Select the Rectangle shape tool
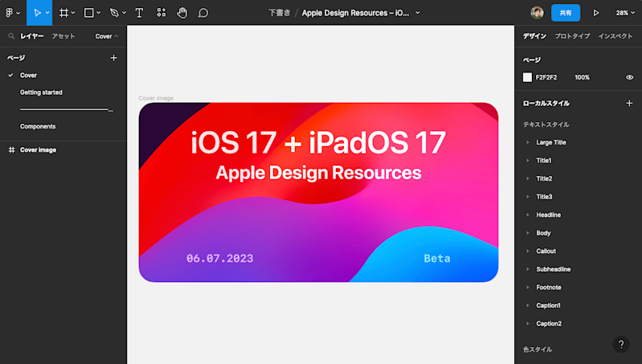Image resolution: width=642 pixels, height=364 pixels. pyautogui.click(x=88, y=13)
